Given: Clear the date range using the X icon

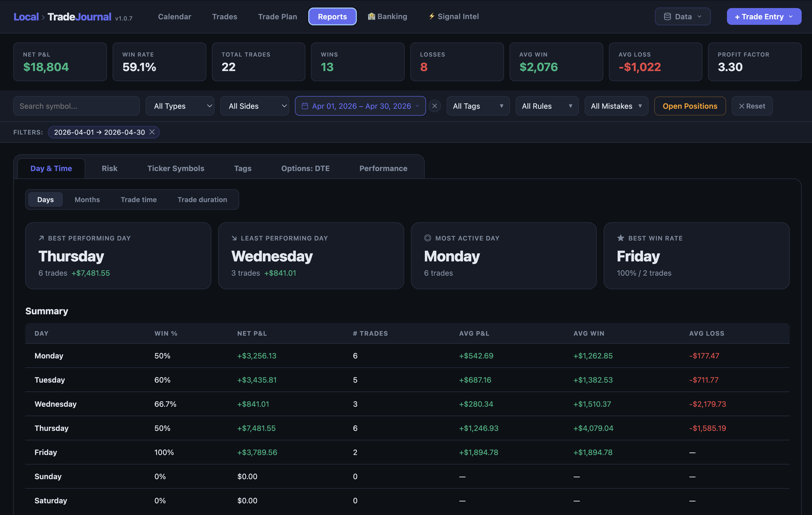Looking at the screenshot, I should [x=435, y=106].
